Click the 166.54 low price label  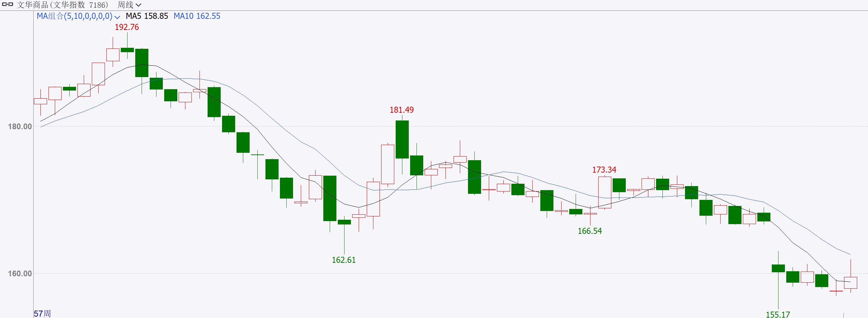pyautogui.click(x=589, y=231)
